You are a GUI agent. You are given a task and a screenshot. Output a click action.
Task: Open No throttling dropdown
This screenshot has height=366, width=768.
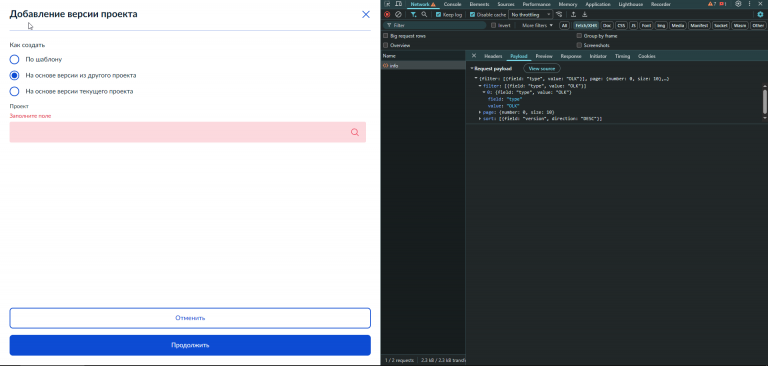[x=530, y=15]
